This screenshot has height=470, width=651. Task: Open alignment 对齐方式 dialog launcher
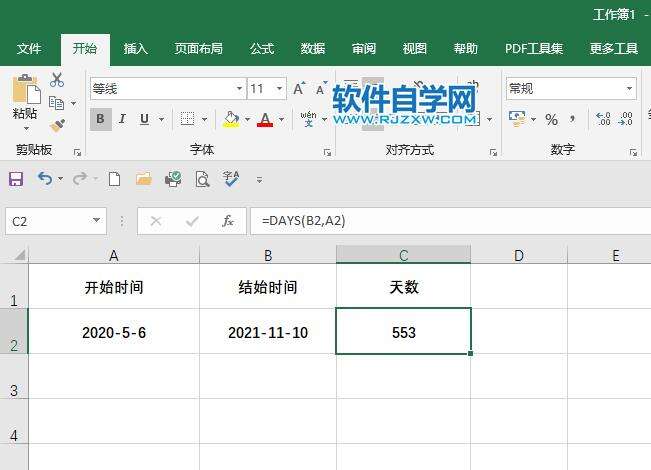pos(493,153)
